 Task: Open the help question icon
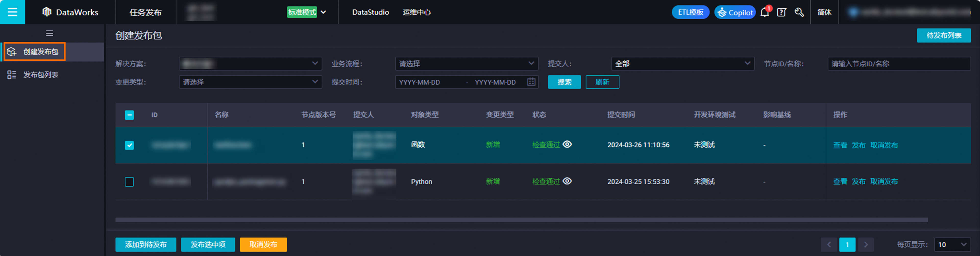pyautogui.click(x=782, y=12)
